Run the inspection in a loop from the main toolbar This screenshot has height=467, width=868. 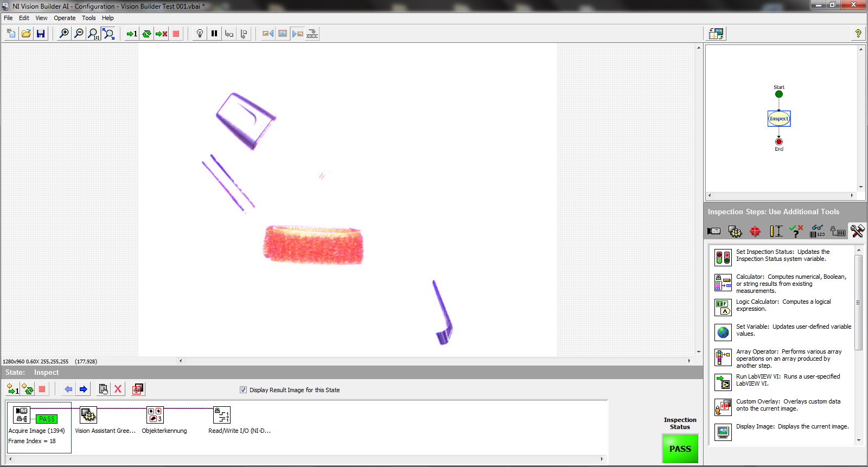(146, 34)
